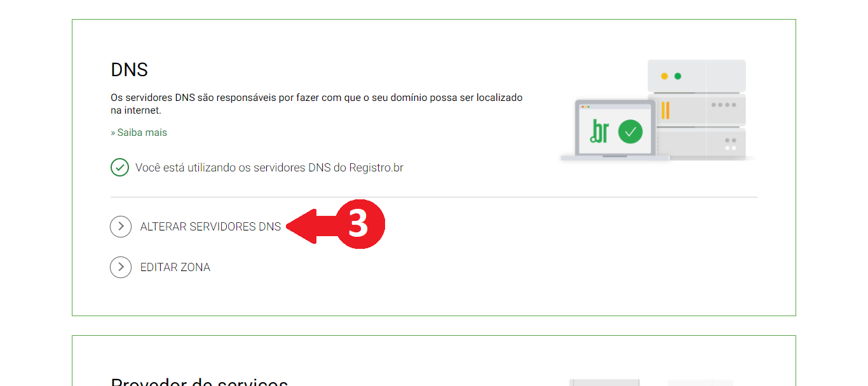Click the yellow indicator dot on top server
This screenshot has width=868, height=386.
pyautogui.click(x=665, y=76)
